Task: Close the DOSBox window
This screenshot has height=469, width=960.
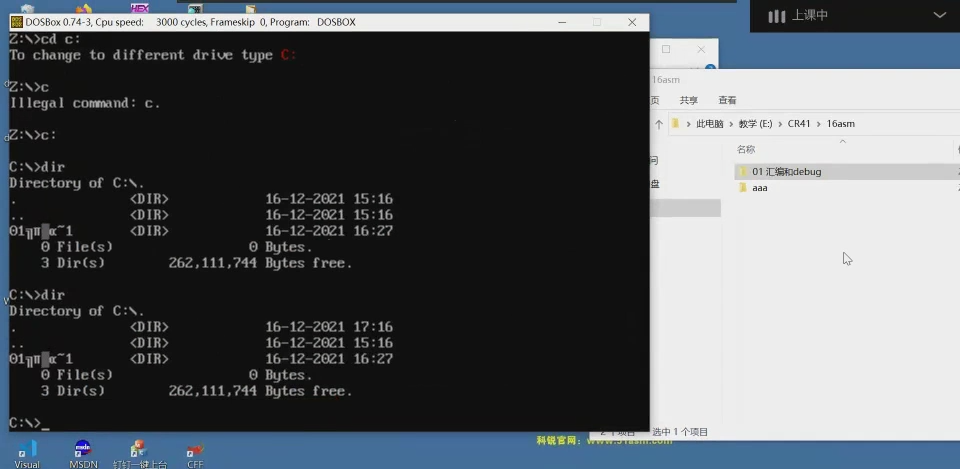Action: (x=632, y=22)
